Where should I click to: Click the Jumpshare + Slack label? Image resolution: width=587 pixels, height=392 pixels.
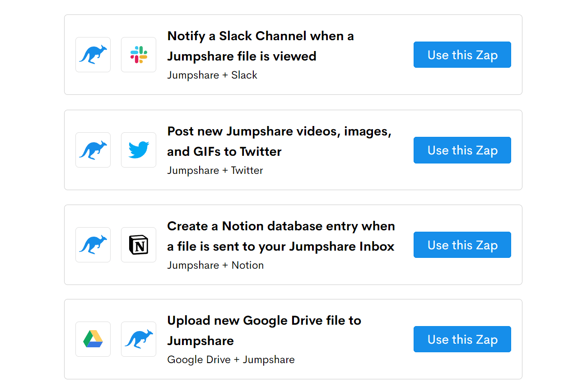coord(212,75)
